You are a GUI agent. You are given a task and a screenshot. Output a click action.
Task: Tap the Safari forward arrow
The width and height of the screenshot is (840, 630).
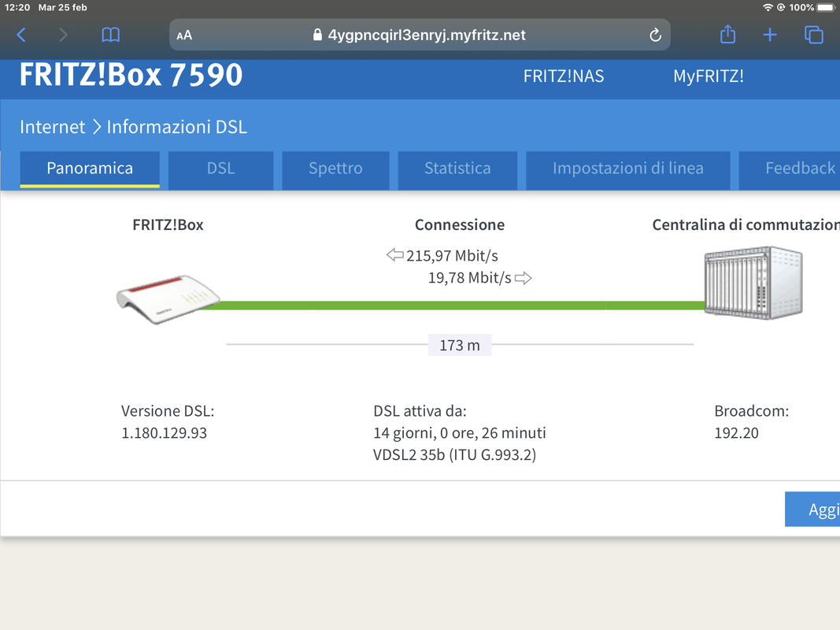(63, 35)
